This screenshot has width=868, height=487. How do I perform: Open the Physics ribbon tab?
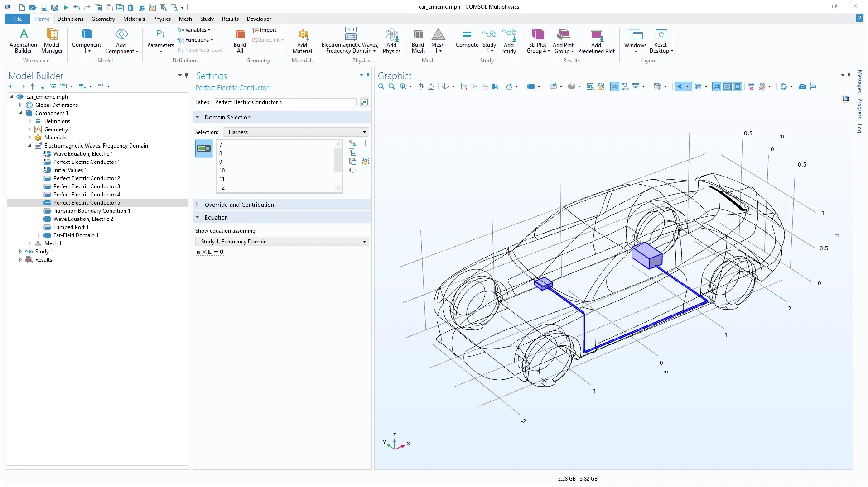pyautogui.click(x=162, y=19)
